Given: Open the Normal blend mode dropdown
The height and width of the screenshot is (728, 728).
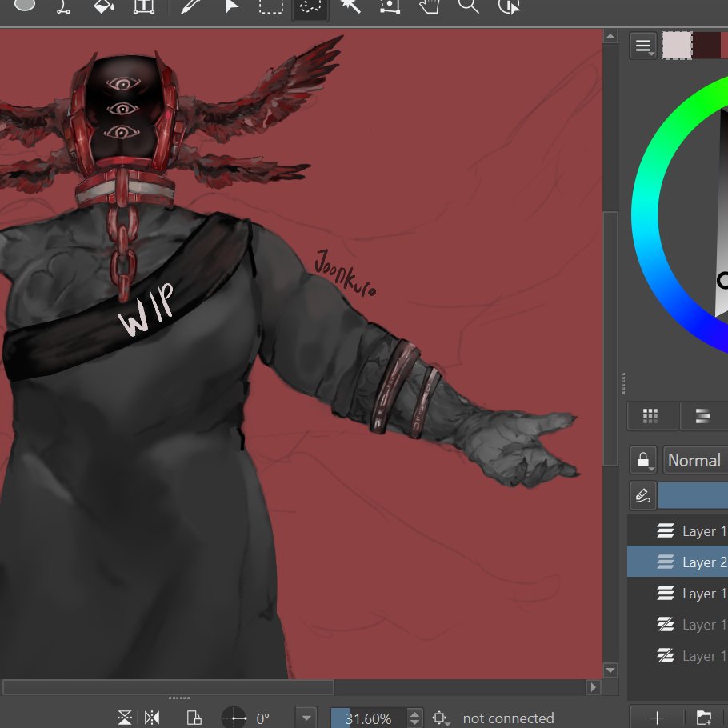Looking at the screenshot, I should (x=695, y=460).
